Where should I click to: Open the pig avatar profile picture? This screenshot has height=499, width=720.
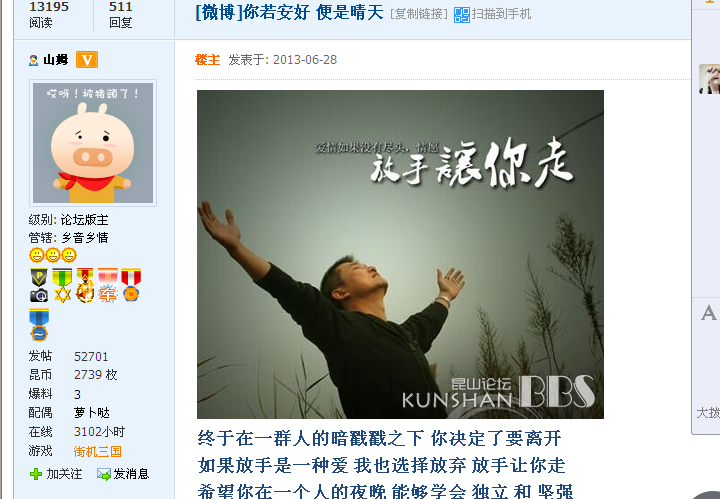[x=93, y=143]
